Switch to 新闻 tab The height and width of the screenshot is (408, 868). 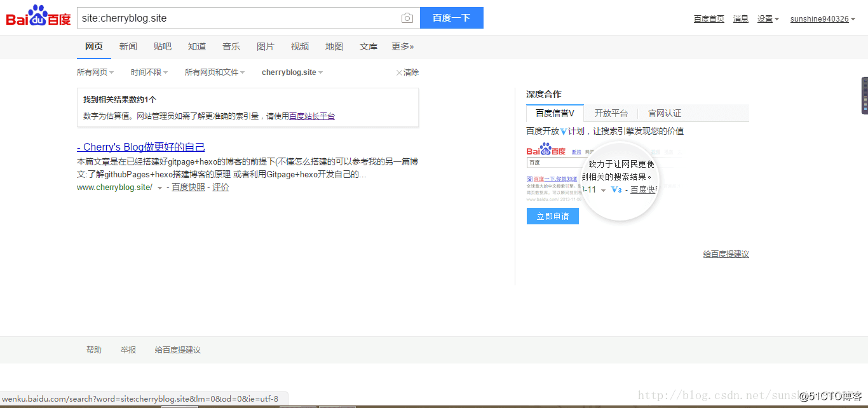[128, 46]
